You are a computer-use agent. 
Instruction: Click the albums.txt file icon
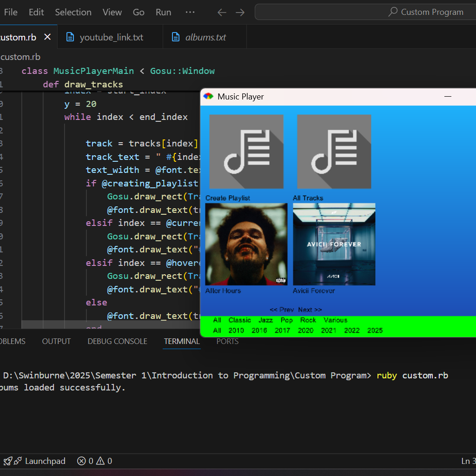coord(176,37)
